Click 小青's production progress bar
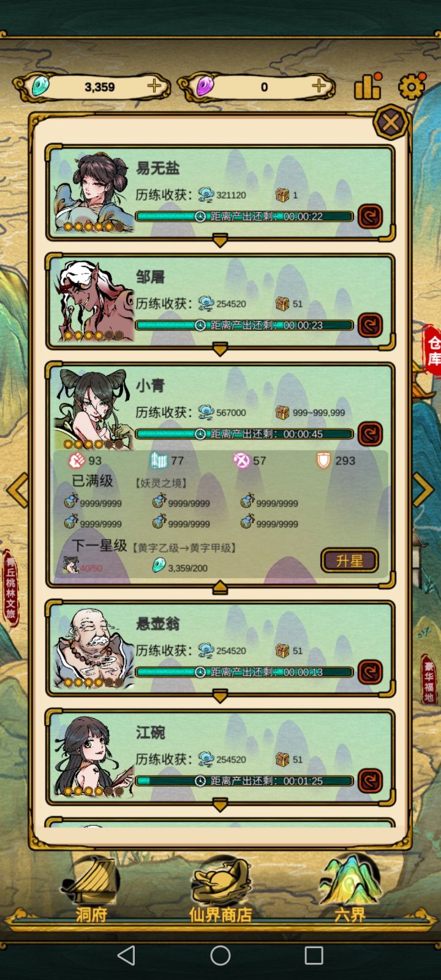Image resolution: width=441 pixels, height=980 pixels. (x=244, y=434)
